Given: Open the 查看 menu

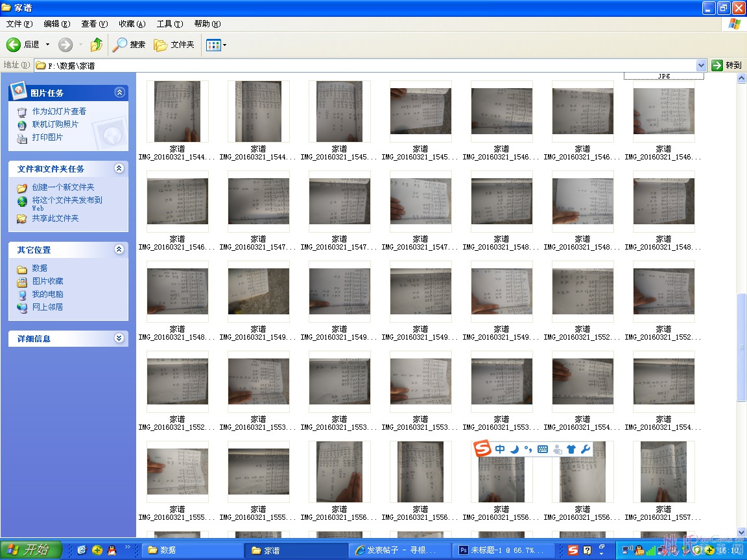Looking at the screenshot, I should point(94,24).
